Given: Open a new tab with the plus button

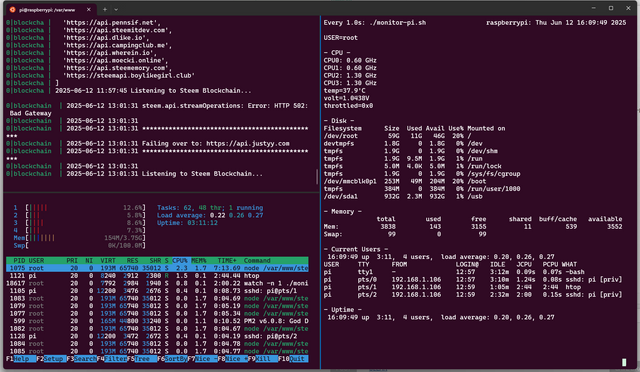Looking at the screenshot, I should pos(105,9).
